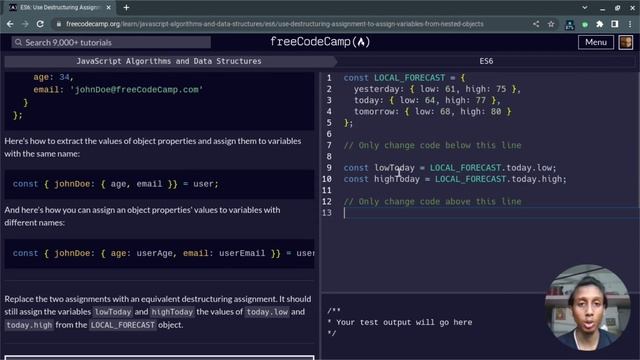Screen dimensions: 640x360
Task: Click the inline 'highToday' code label
Action: 172,312
